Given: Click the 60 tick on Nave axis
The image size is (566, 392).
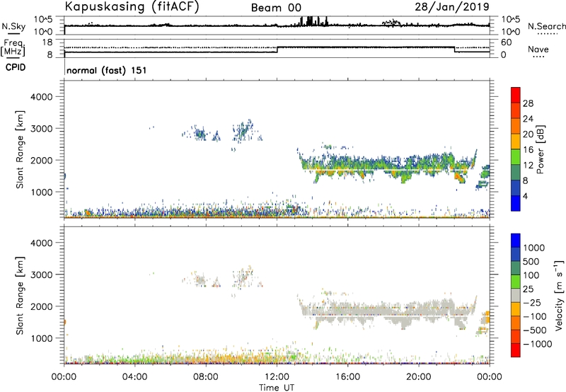Looking at the screenshot, I should pyautogui.click(x=507, y=42).
